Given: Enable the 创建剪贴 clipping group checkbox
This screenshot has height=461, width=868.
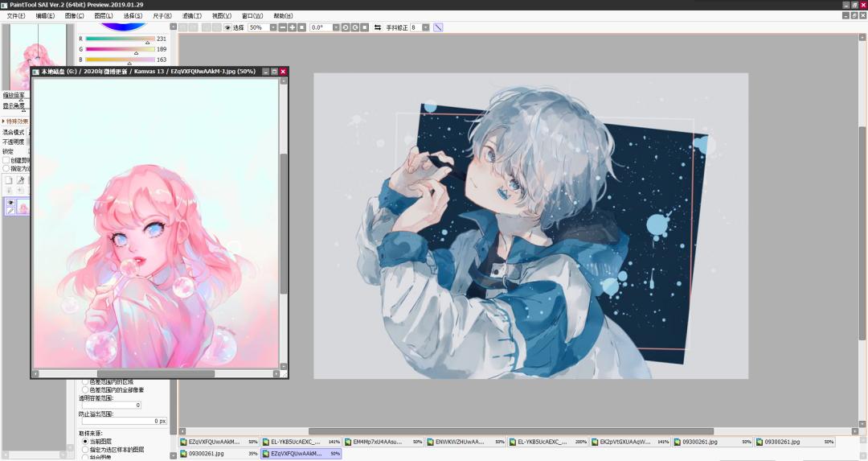Looking at the screenshot, I should [6, 160].
